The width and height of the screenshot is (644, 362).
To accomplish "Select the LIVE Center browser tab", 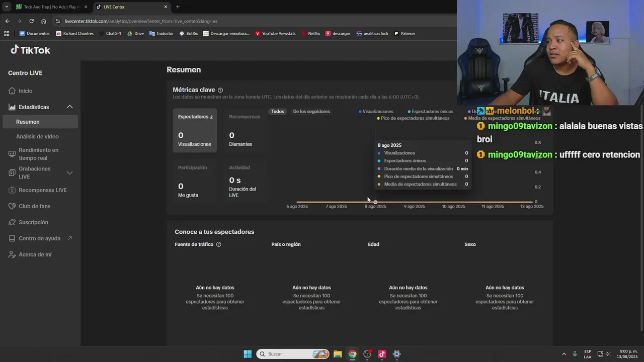I will click(x=131, y=7).
